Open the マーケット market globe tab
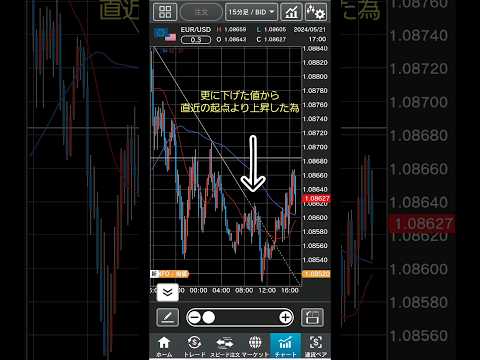The image size is (480, 360). tap(255, 346)
